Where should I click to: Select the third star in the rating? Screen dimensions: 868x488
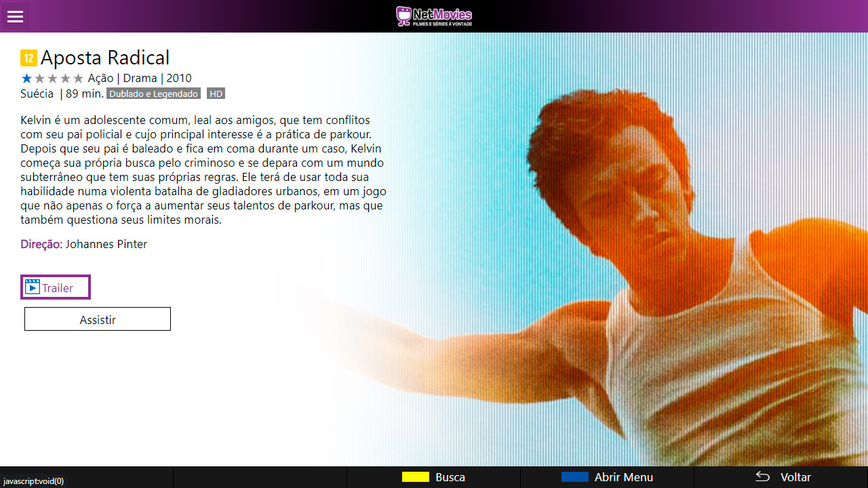pos(52,78)
